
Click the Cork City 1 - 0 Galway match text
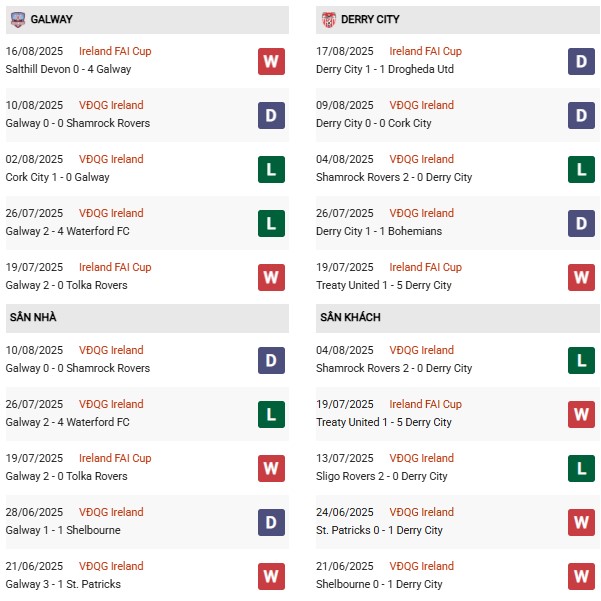tap(58, 177)
